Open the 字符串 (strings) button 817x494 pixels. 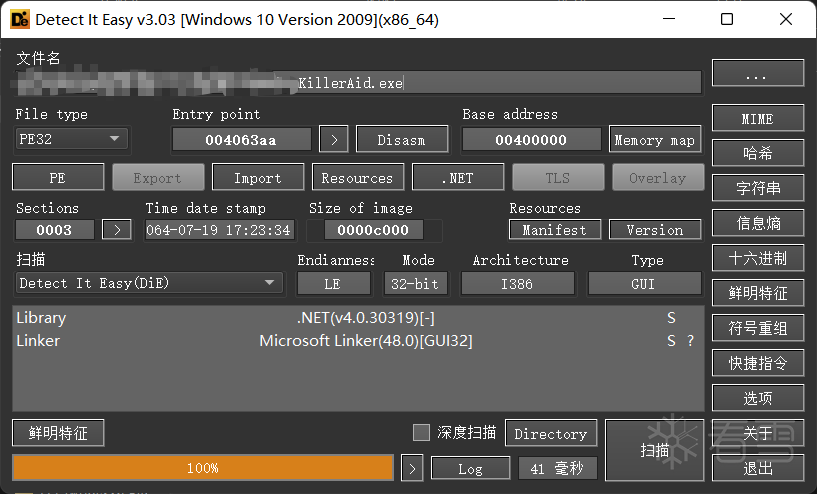click(x=758, y=188)
